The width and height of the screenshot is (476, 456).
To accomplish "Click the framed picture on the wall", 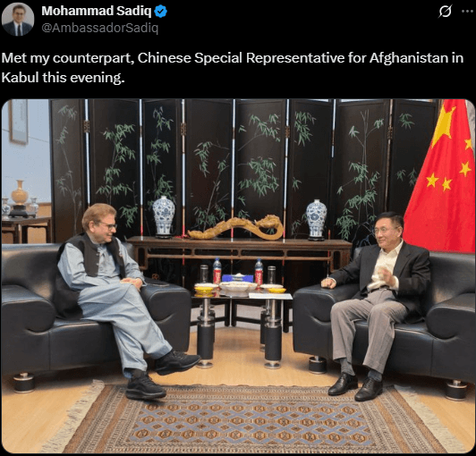I will click(19, 122).
